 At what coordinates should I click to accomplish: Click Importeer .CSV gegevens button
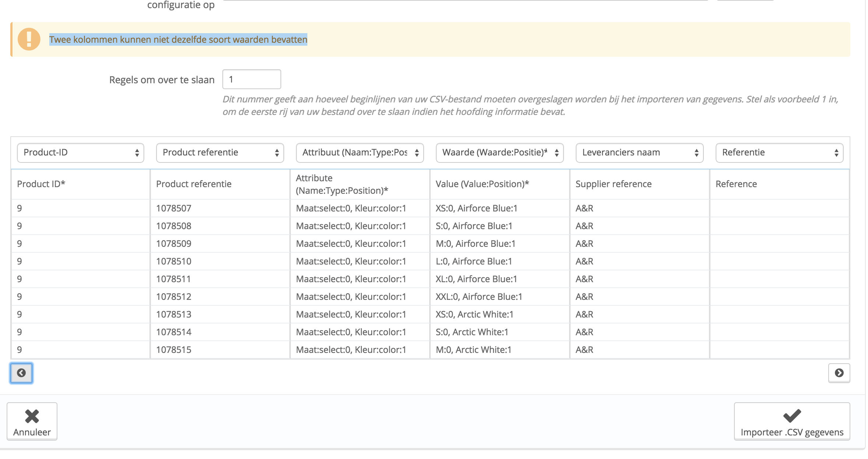pyautogui.click(x=792, y=421)
